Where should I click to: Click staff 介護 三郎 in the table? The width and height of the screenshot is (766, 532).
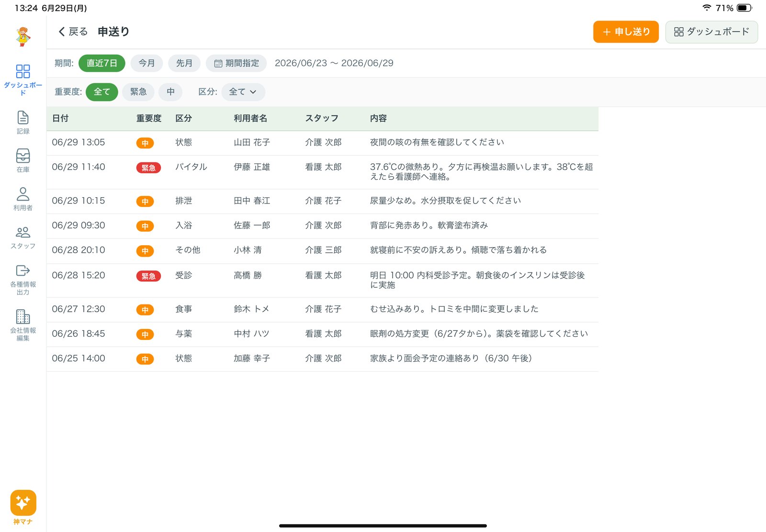[323, 250]
